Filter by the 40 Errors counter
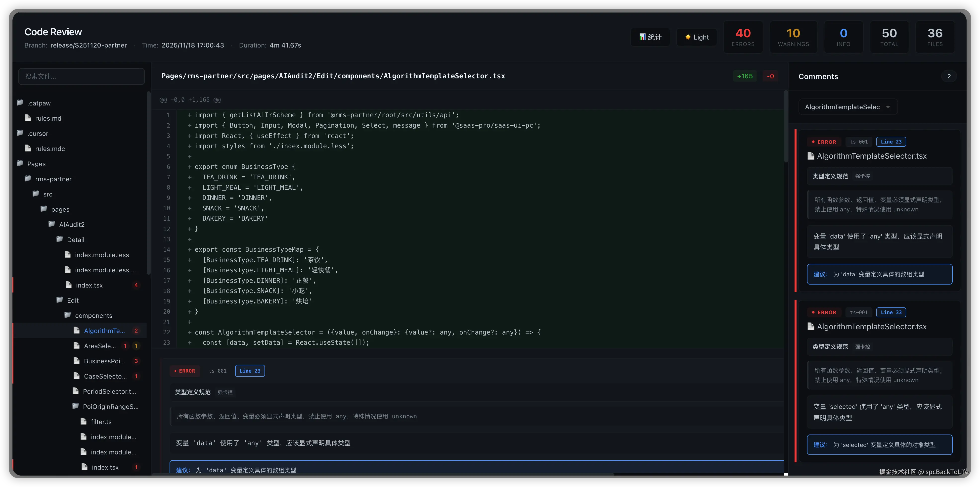The image size is (980, 487). (743, 37)
